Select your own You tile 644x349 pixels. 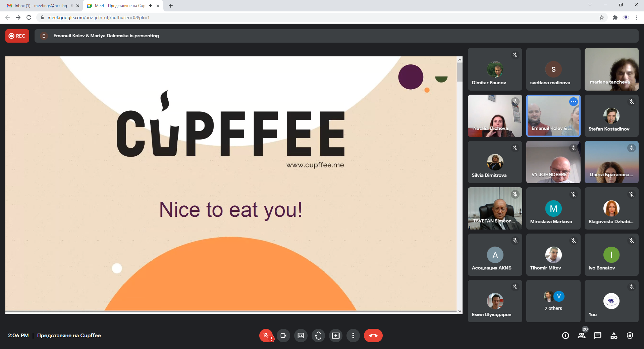(x=611, y=301)
